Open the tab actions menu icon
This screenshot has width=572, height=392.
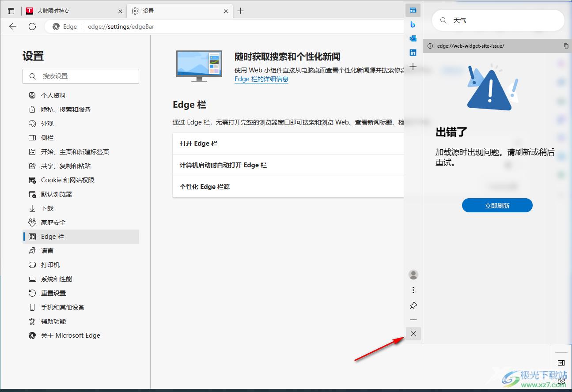[11, 11]
